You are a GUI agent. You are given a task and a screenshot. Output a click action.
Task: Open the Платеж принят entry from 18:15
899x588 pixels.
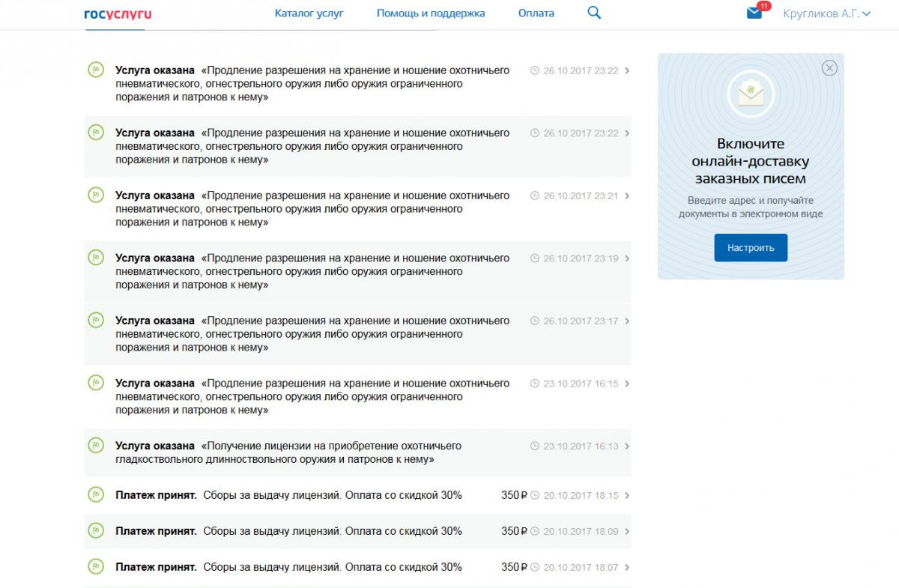tap(357, 495)
